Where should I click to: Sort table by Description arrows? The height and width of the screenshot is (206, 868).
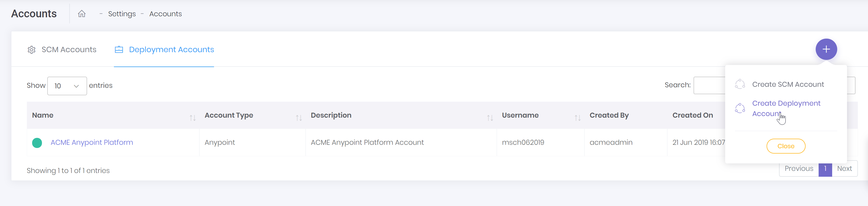[490, 118]
